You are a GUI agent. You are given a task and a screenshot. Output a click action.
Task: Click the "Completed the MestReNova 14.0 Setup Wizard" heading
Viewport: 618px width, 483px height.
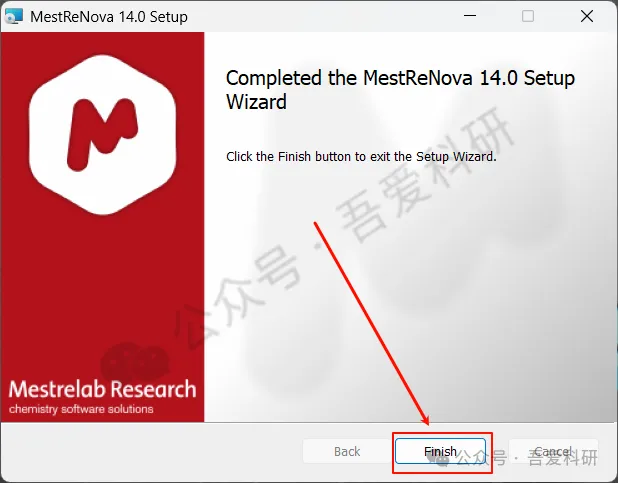[x=400, y=90]
